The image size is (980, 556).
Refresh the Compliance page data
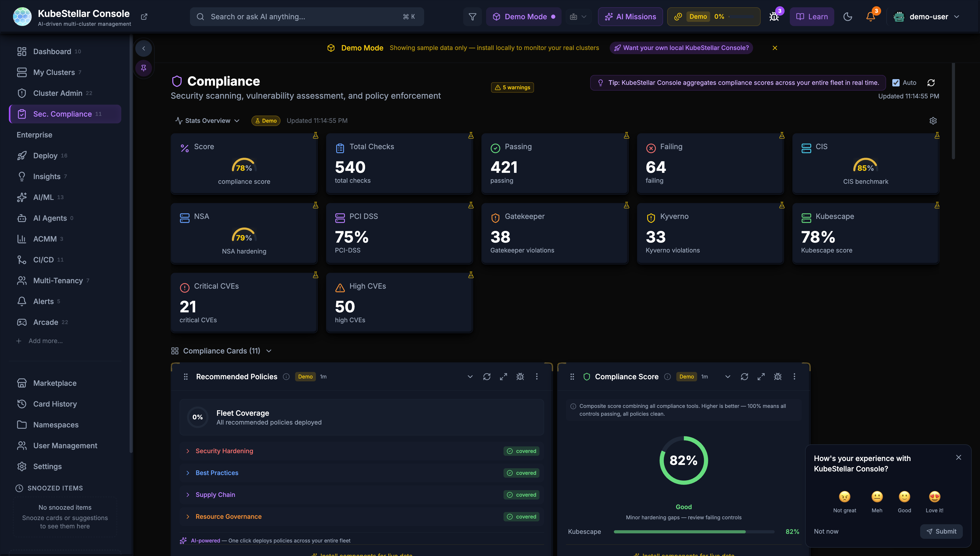tap(931, 83)
